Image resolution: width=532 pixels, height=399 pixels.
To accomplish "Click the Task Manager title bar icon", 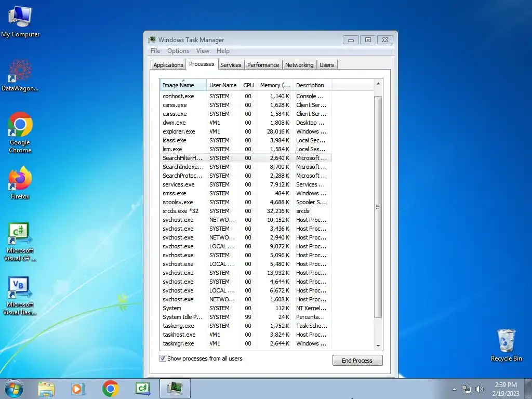I will 152,39.
